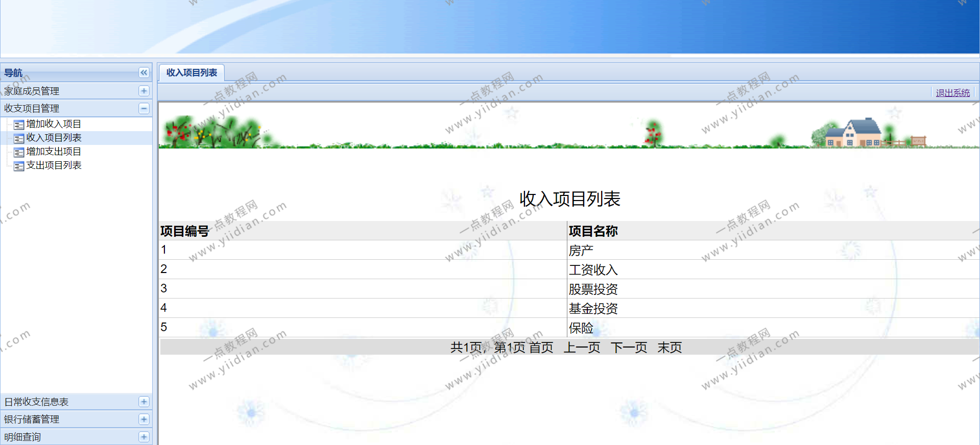Select 收入项目列表 in the navigation tree
This screenshot has width=980, height=445.
(x=54, y=138)
